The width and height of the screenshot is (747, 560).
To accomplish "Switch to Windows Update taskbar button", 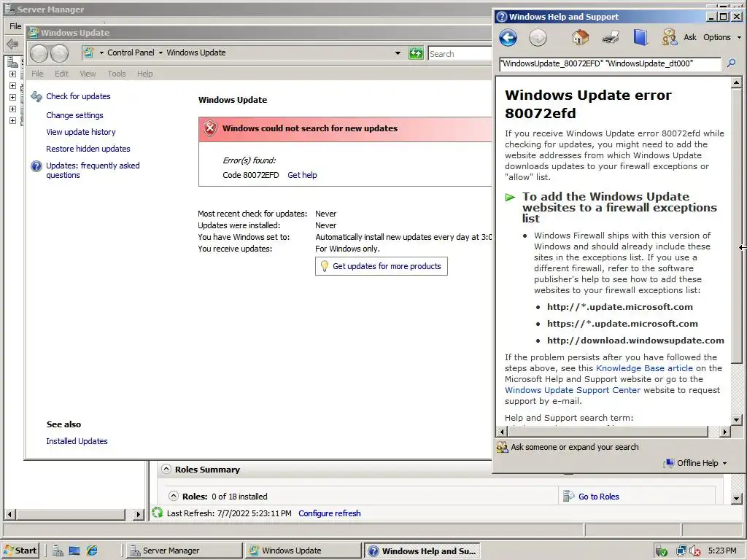I will click(x=303, y=551).
